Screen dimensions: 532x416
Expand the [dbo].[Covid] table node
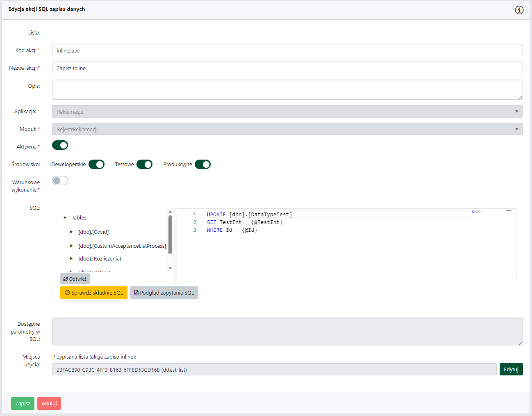coord(71,232)
